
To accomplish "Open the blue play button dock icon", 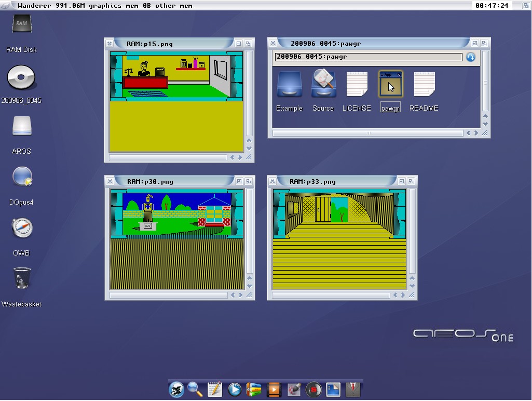I will (x=234, y=389).
